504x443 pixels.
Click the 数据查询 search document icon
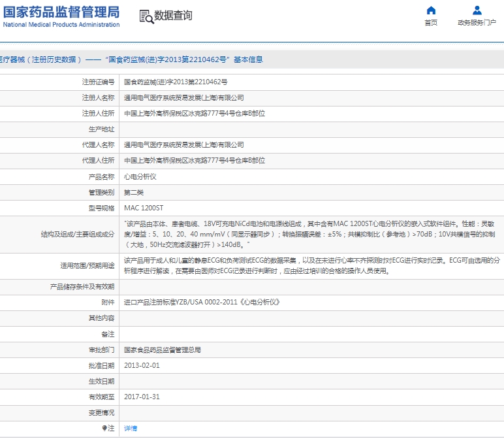146,16
